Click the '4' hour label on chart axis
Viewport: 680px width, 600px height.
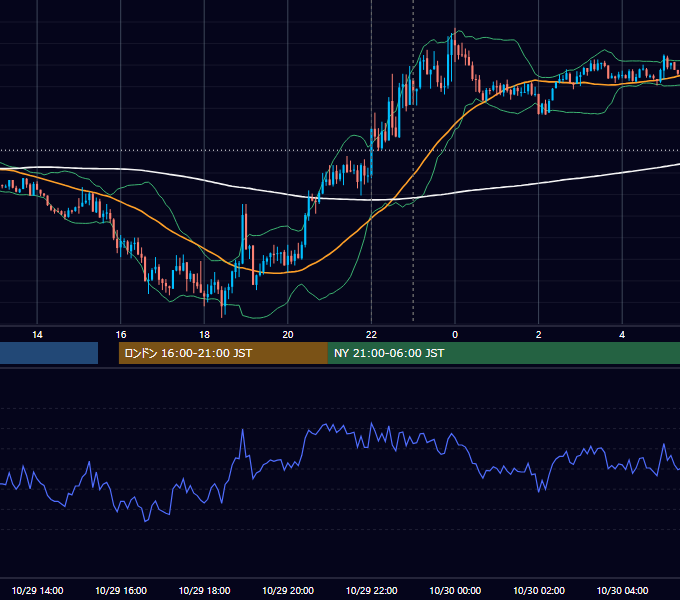tap(622, 335)
